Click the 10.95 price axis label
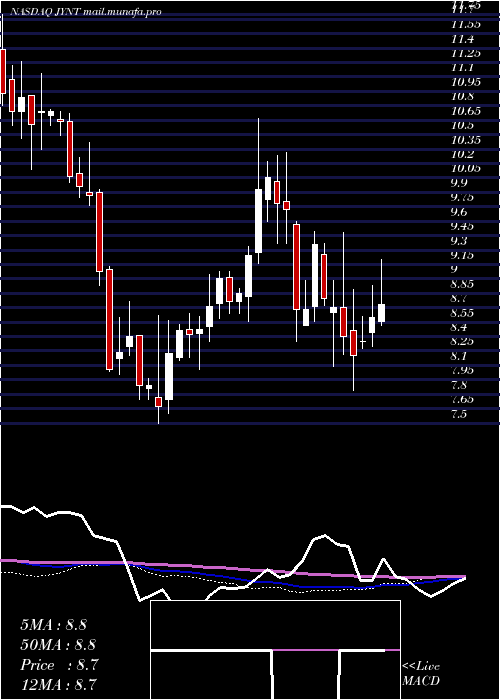The image size is (500, 700). [x=466, y=82]
